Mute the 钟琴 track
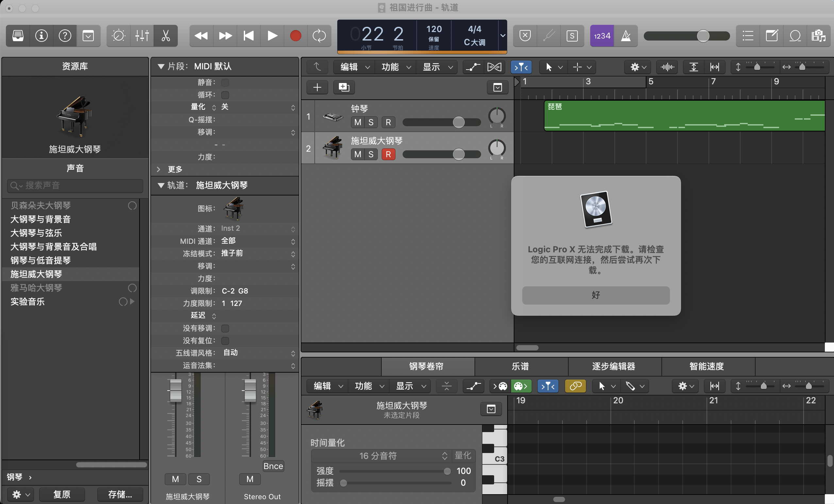This screenshot has height=504, width=834. pyautogui.click(x=358, y=122)
